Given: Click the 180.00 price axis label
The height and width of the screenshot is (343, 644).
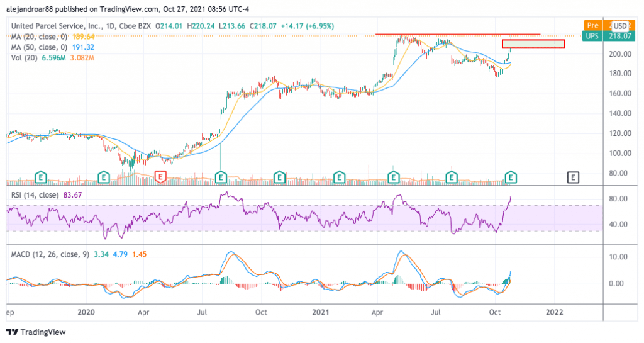Looking at the screenshot, I should pyautogui.click(x=620, y=74).
